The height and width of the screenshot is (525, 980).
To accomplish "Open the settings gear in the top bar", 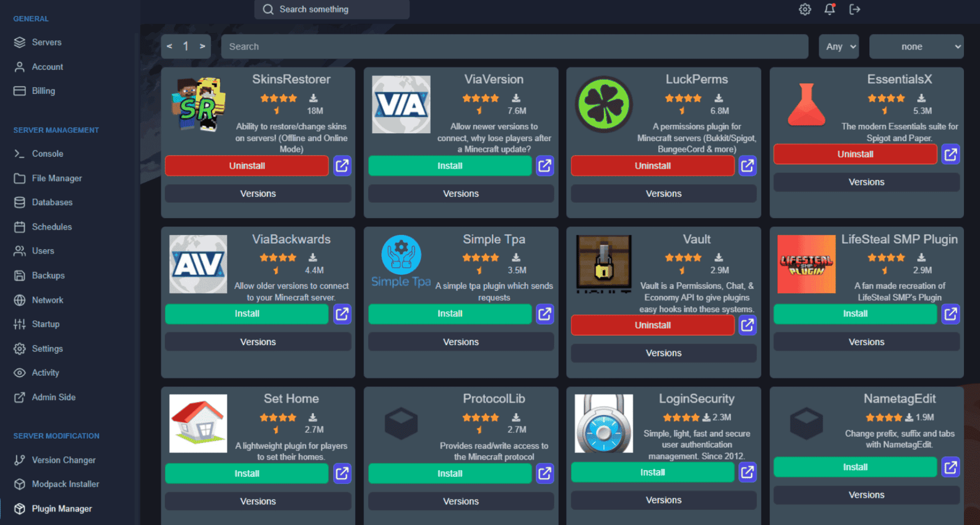I will click(x=805, y=9).
